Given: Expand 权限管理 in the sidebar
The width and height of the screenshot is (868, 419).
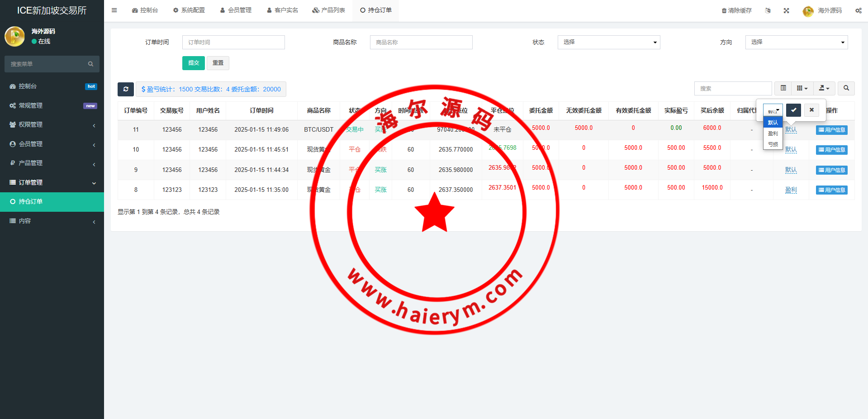Looking at the screenshot, I should point(52,124).
